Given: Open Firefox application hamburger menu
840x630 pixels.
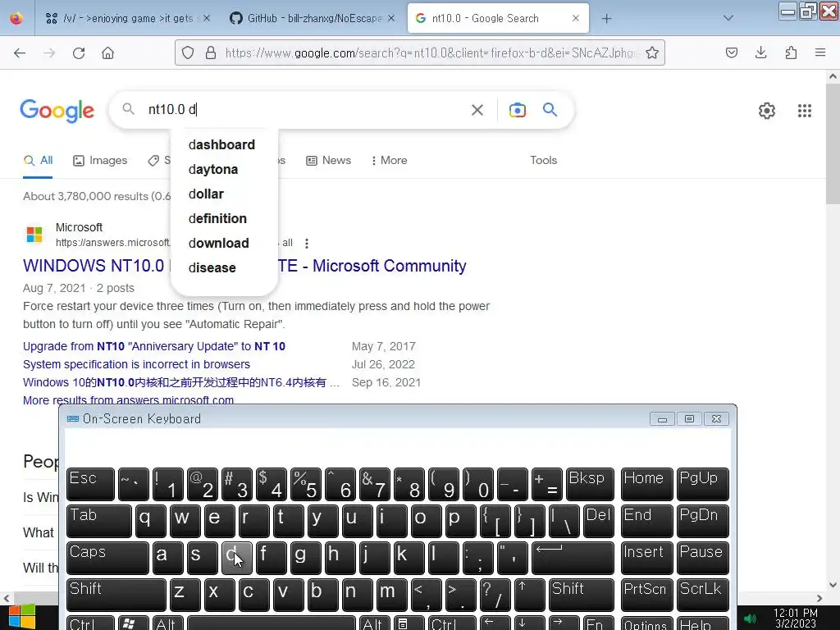Looking at the screenshot, I should (x=820, y=52).
